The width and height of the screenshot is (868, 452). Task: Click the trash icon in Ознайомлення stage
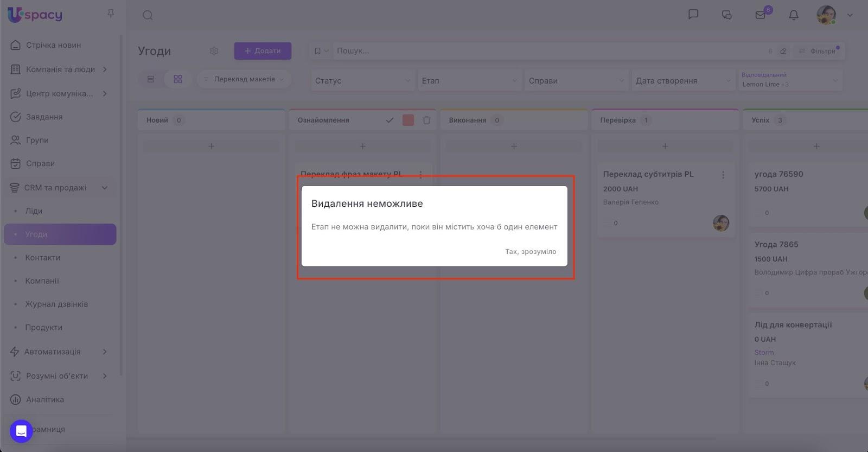pyautogui.click(x=426, y=120)
